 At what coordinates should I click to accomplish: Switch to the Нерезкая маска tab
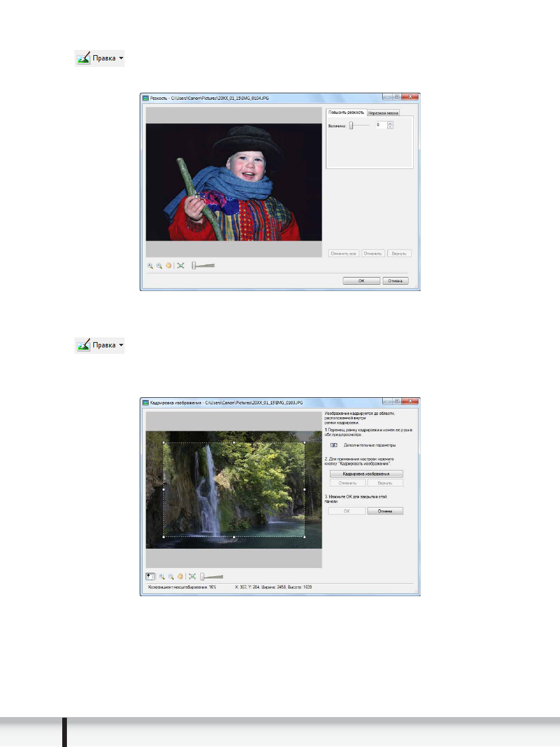click(x=383, y=113)
